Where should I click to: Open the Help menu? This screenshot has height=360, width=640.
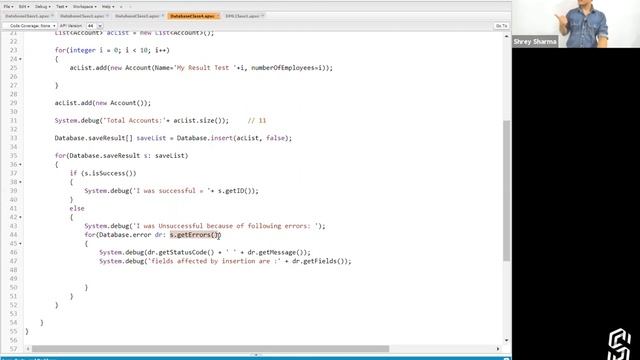tap(108, 7)
